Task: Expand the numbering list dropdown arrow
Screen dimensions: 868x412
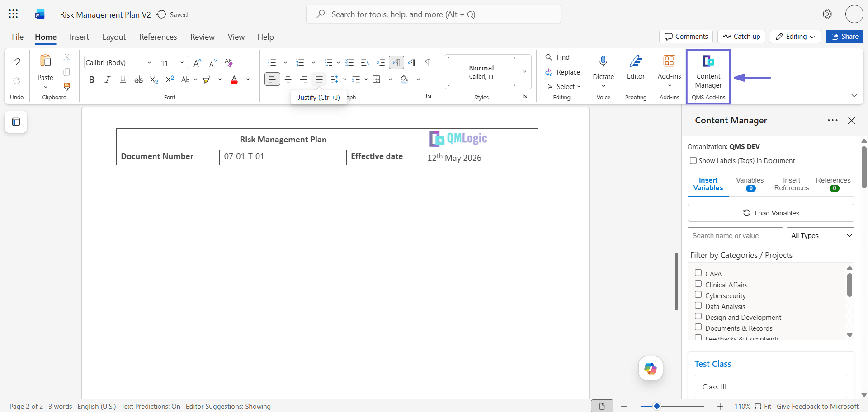Action: (x=313, y=63)
